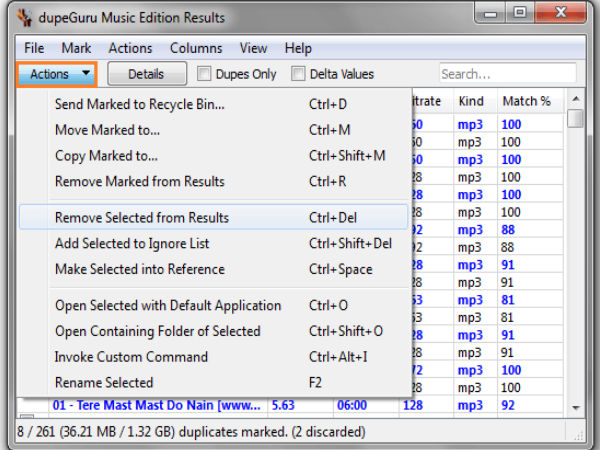Image resolution: width=600 pixels, height=450 pixels.
Task: Click the dupeGuru app icon in title bar
Action: coord(25,18)
